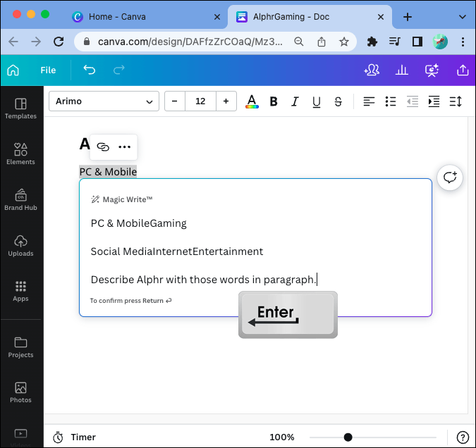
Task: Decrease font size with minus button
Action: point(175,101)
